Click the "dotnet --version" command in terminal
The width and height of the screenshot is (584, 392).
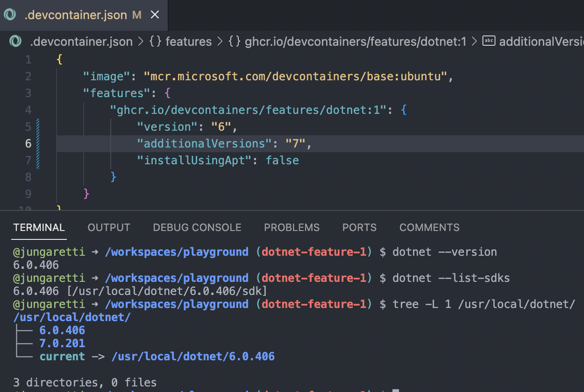pos(445,252)
